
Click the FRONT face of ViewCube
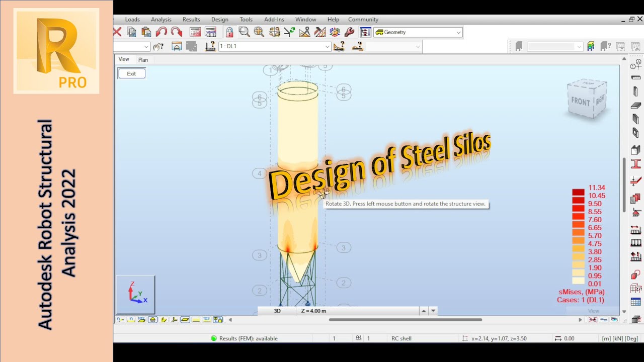tap(580, 102)
